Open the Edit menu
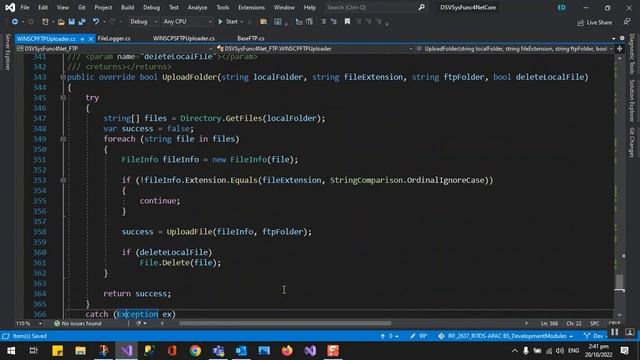The image size is (640, 360). pyautogui.click(x=43, y=7)
